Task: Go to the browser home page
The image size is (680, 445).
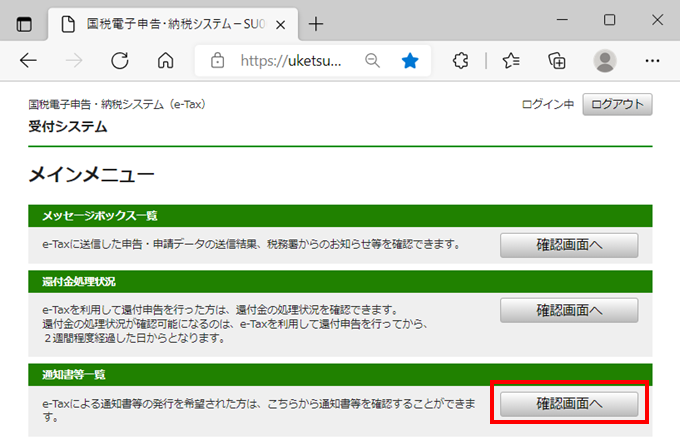Action: (x=165, y=61)
